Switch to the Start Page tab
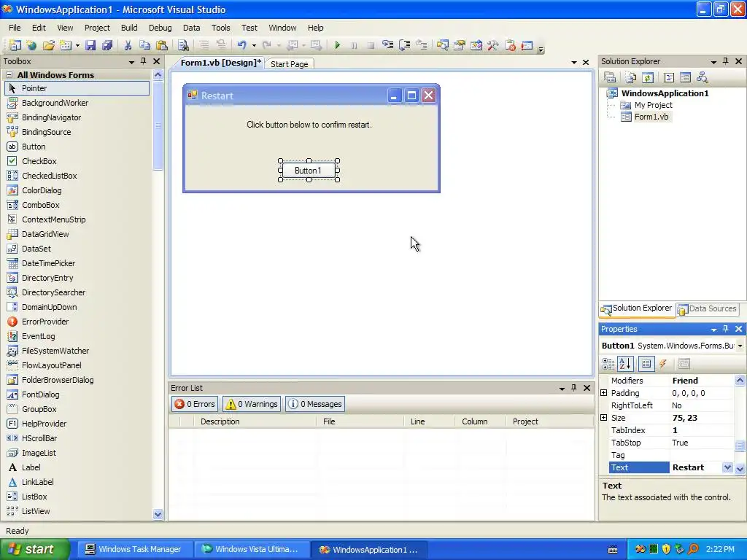 tap(289, 64)
